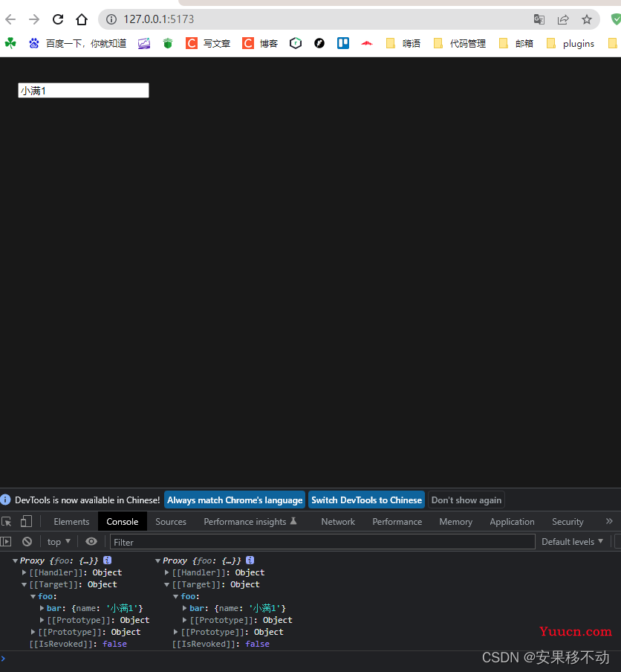Screen dimensions: 621x672
Task: Open the red logo bookmark icon
Action: click(367, 43)
